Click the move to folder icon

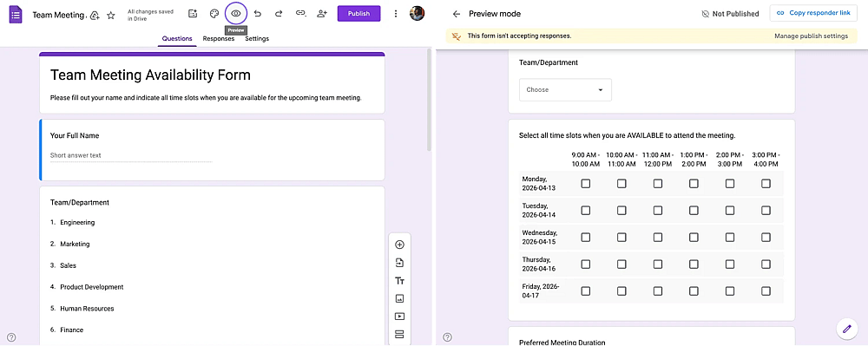pyautogui.click(x=95, y=15)
